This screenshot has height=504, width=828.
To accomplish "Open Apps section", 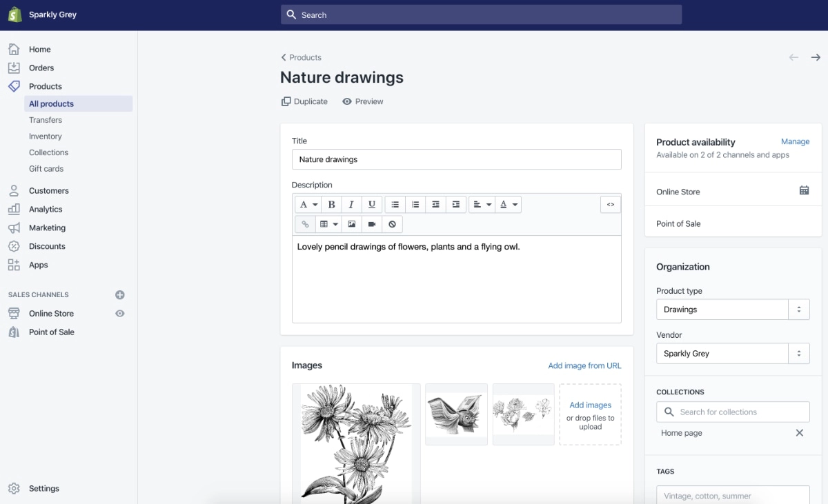I will (x=39, y=265).
